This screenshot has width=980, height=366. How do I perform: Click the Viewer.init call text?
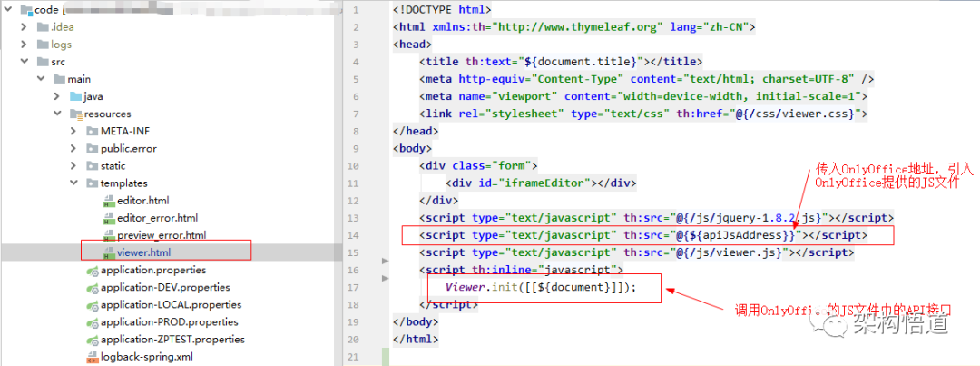click(541, 288)
